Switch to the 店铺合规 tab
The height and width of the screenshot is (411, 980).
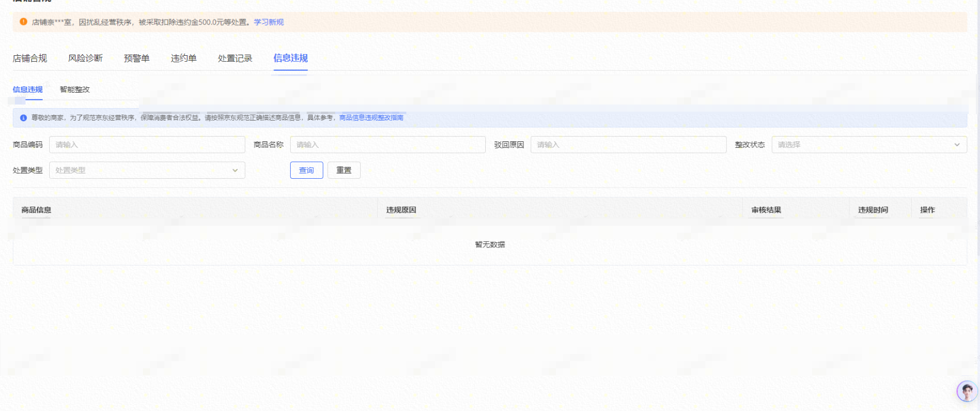[30, 58]
